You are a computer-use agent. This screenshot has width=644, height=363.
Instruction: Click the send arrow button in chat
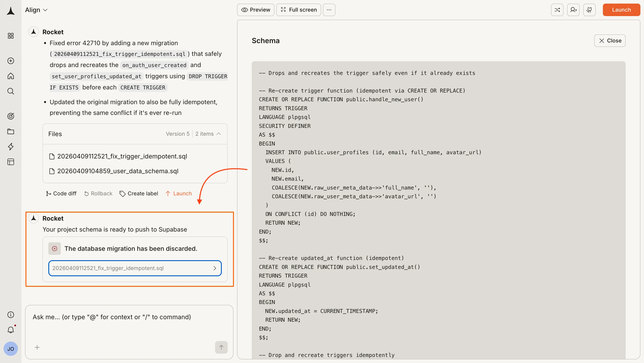coord(221,347)
